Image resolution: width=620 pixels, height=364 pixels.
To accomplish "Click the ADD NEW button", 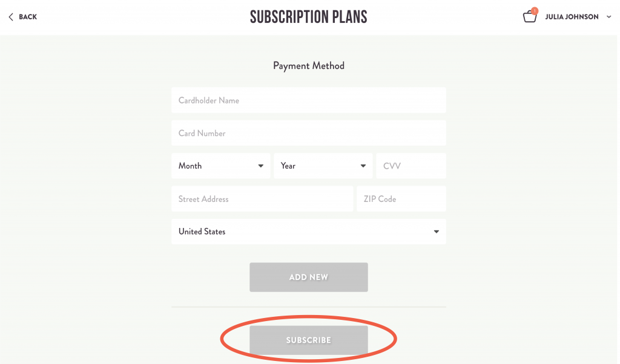I will (x=309, y=277).
